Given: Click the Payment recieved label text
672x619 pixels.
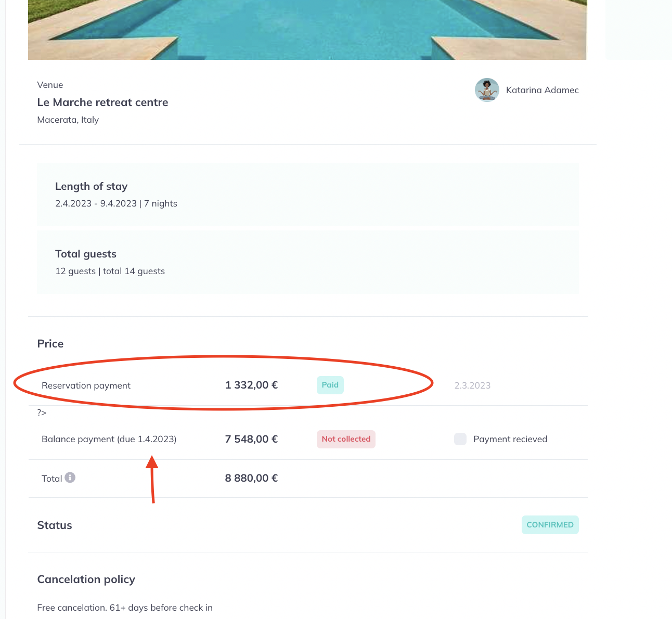Looking at the screenshot, I should (510, 439).
